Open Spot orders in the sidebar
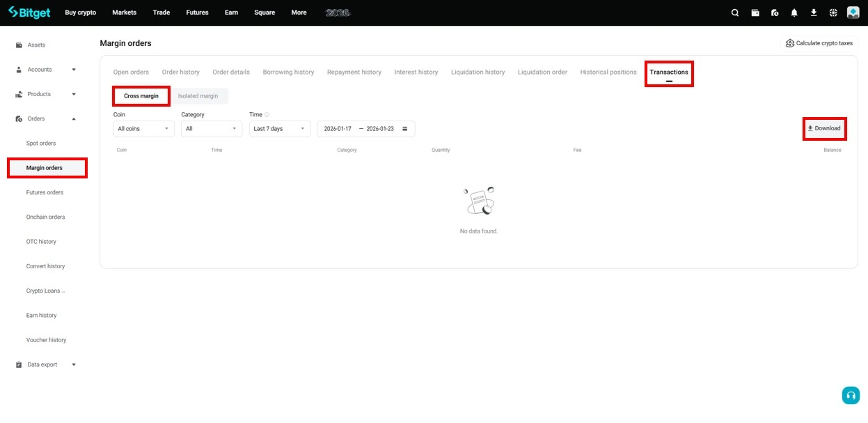Screen dimensions: 868x423 pos(41,144)
